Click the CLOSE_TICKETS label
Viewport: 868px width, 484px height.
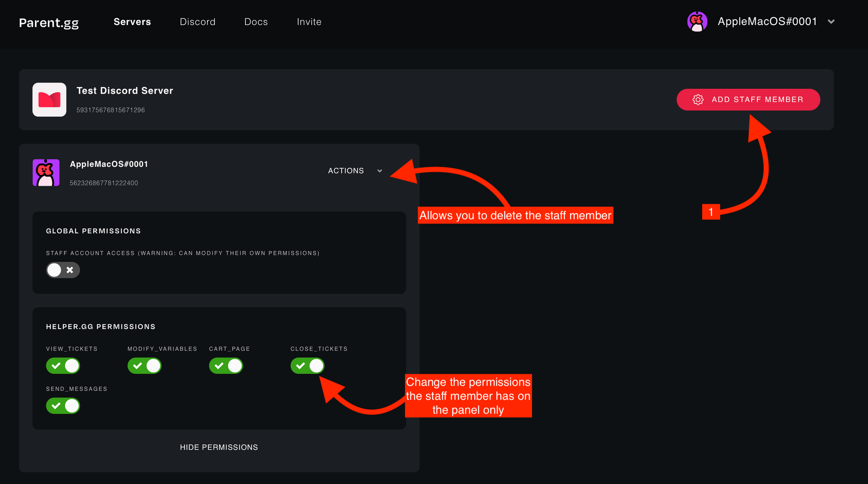click(319, 349)
